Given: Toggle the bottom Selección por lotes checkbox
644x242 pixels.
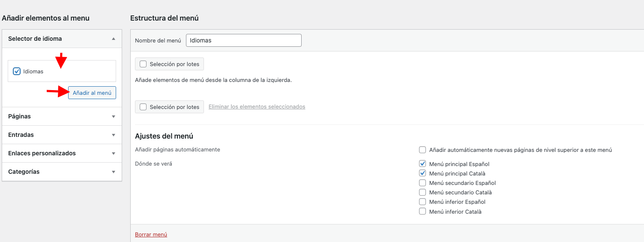Looking at the screenshot, I should coord(143,107).
